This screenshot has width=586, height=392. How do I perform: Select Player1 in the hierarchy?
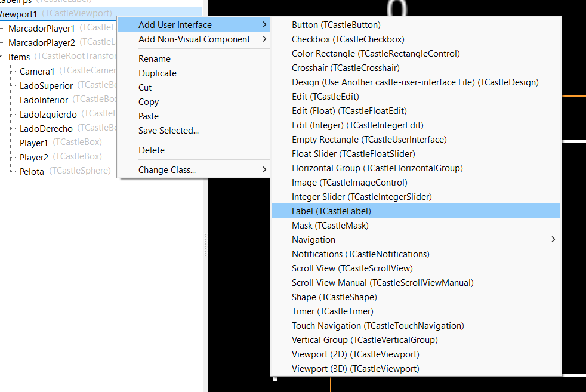(33, 143)
